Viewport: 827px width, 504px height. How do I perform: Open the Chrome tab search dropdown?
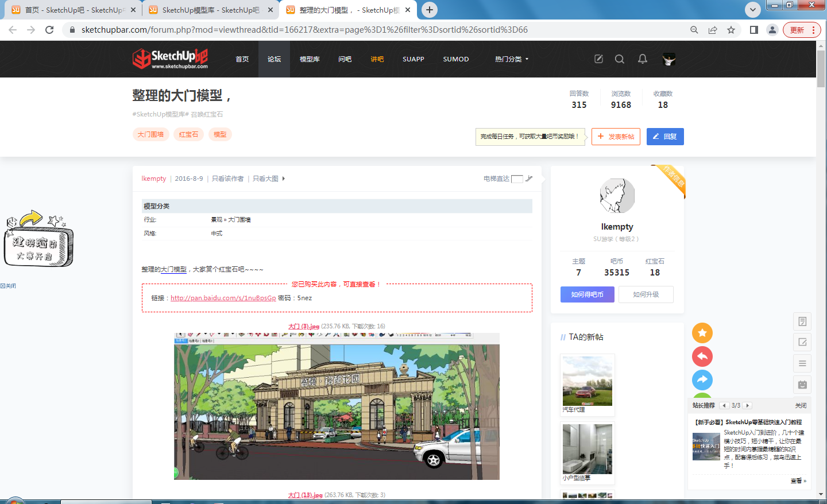coord(752,9)
